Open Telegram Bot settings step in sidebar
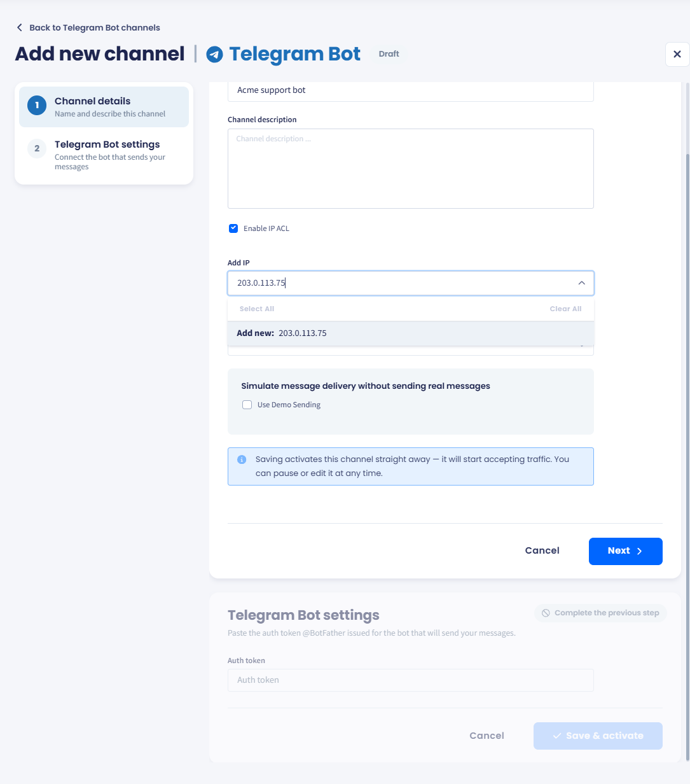 tap(104, 155)
